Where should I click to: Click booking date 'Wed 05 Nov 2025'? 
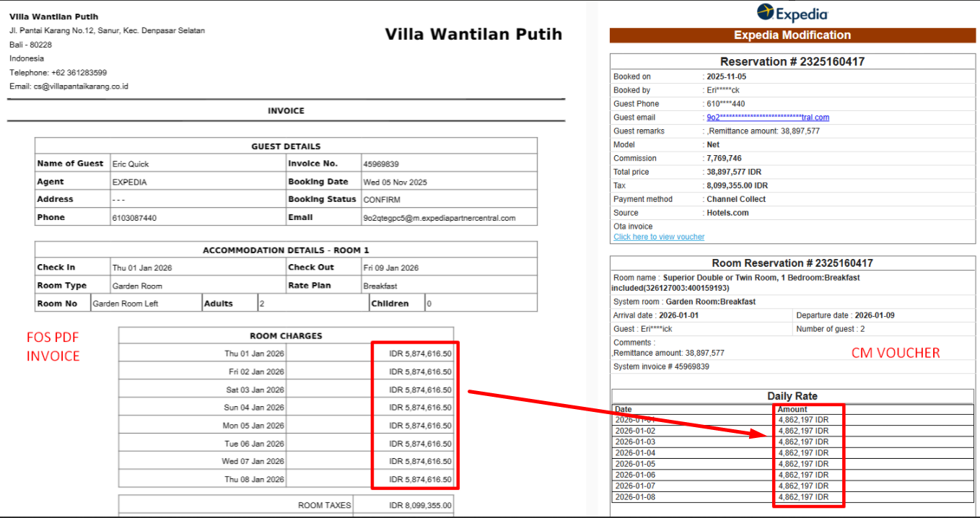click(395, 183)
